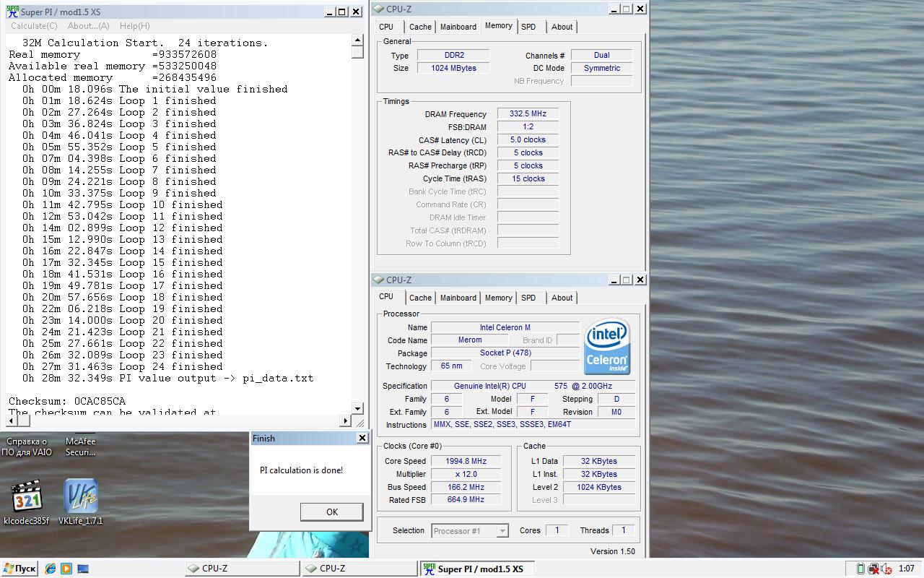Click the Channels # field showing Dual
The height and width of the screenshot is (578, 924).
click(x=601, y=56)
